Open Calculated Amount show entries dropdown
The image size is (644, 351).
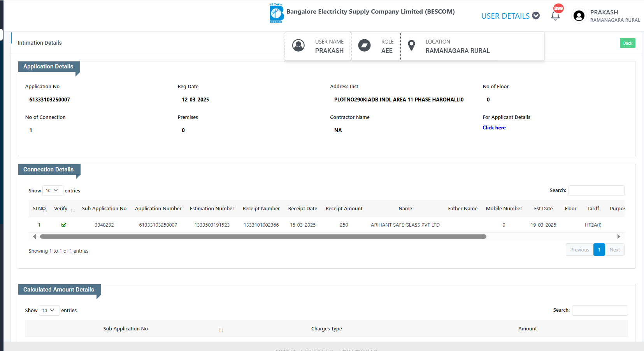49,310
